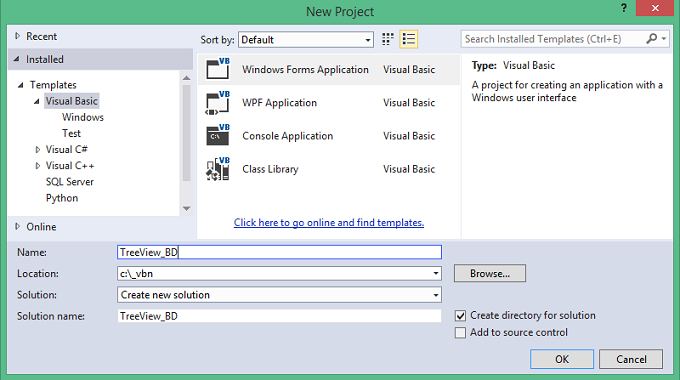Open the Sort by dropdown
680x380 pixels.
(x=306, y=40)
